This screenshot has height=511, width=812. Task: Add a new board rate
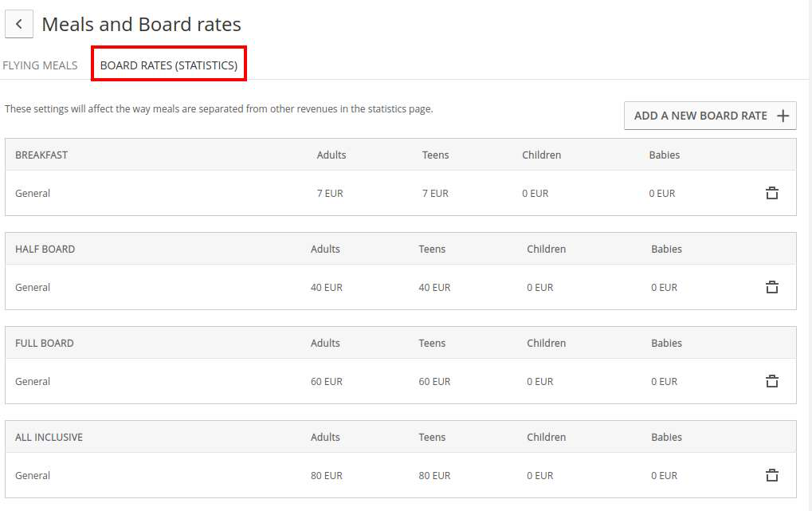pos(710,116)
